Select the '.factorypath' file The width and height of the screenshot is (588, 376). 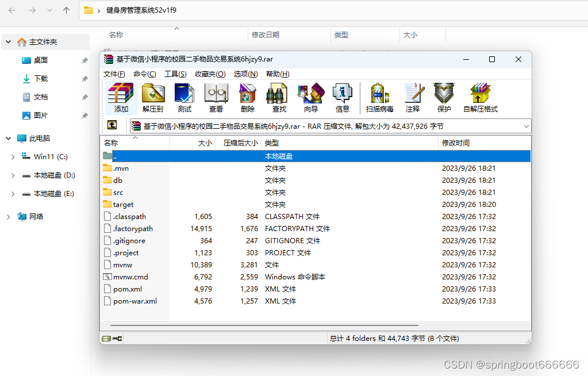316,228
